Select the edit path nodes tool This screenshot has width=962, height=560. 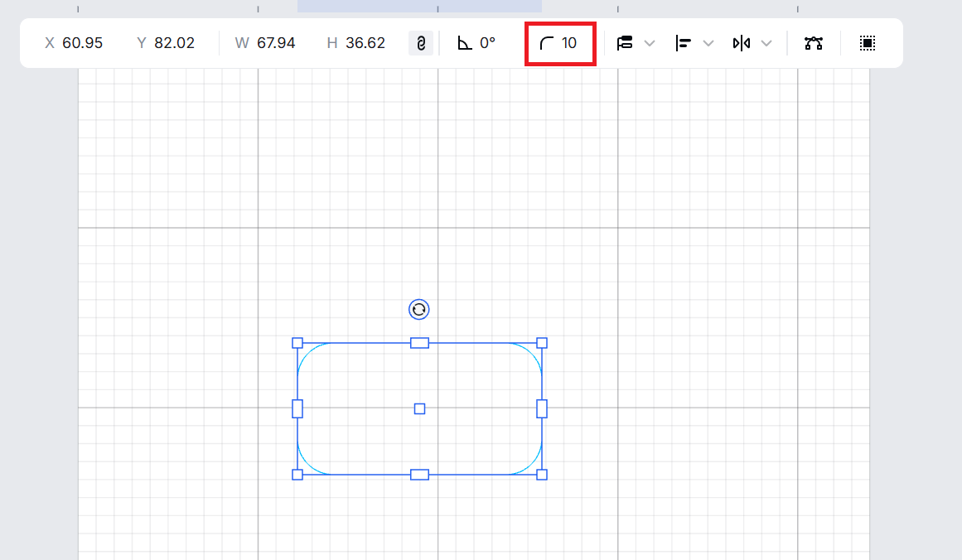[x=814, y=43]
